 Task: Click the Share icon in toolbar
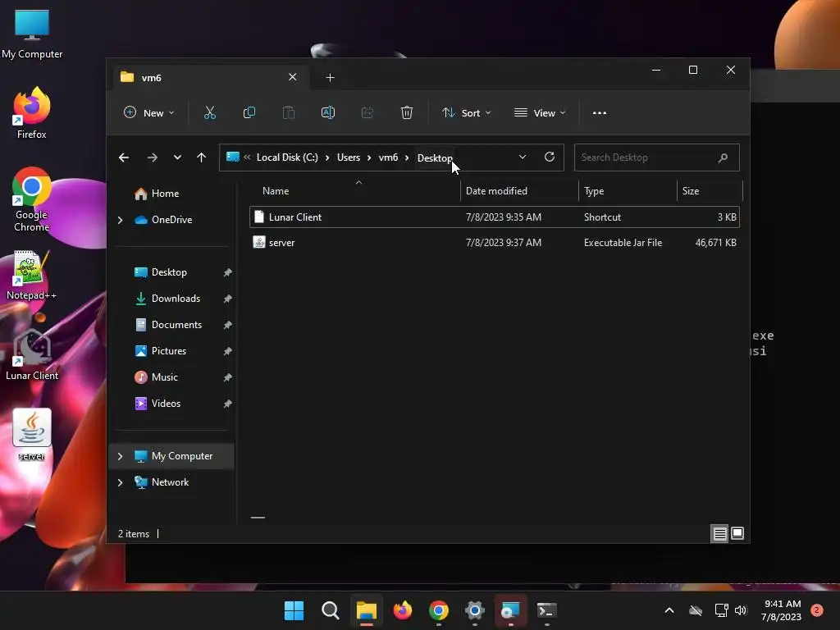tap(367, 112)
